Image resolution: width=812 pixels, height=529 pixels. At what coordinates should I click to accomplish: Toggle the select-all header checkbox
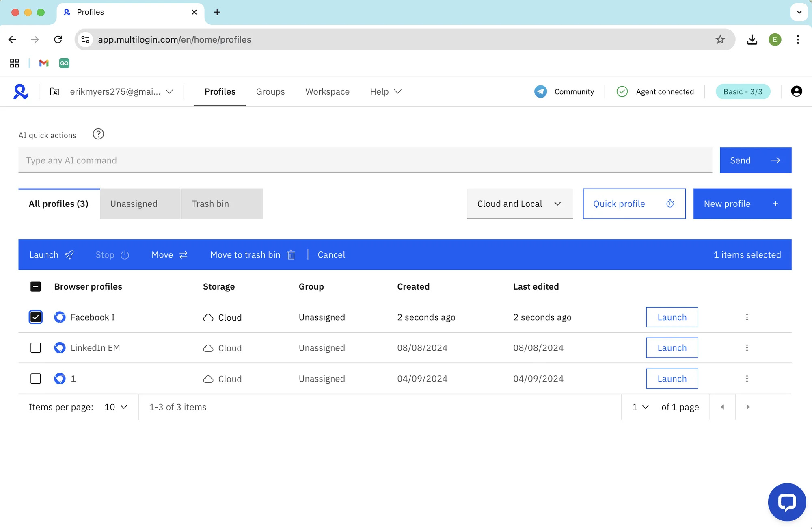pos(36,286)
